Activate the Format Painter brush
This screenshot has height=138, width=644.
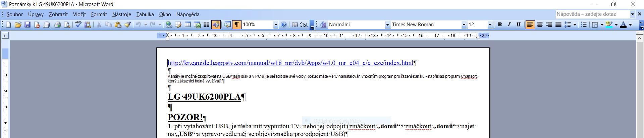(127, 25)
